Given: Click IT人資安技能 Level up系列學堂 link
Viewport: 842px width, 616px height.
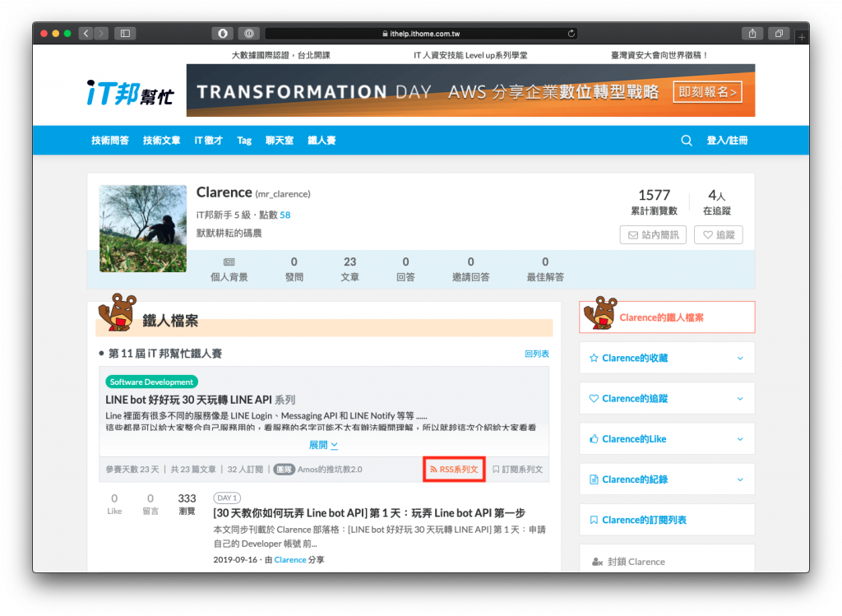Looking at the screenshot, I should click(x=470, y=55).
